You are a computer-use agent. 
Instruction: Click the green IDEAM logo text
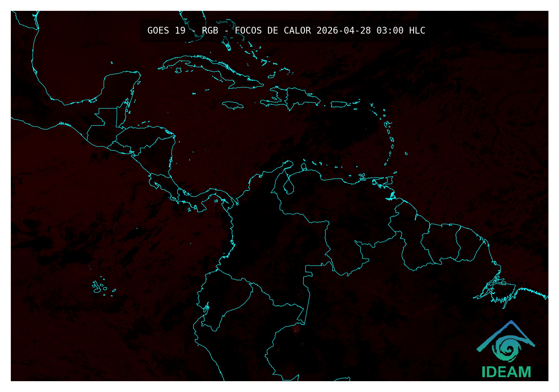[x=506, y=372]
